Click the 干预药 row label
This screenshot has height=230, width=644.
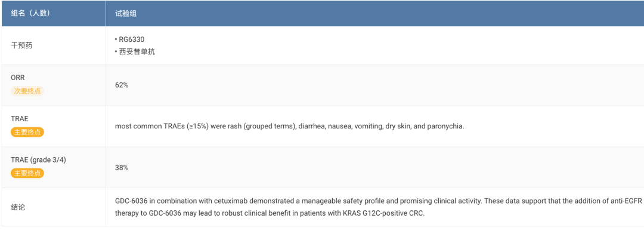pyautogui.click(x=21, y=45)
